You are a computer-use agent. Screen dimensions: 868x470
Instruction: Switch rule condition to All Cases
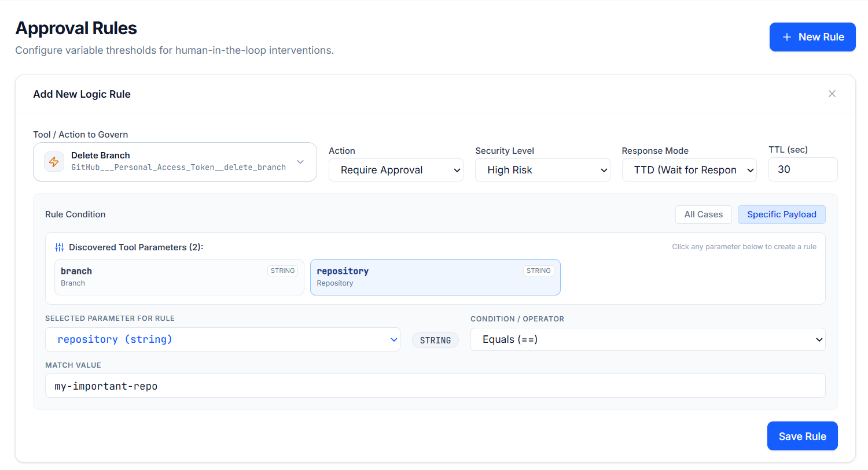click(x=703, y=214)
